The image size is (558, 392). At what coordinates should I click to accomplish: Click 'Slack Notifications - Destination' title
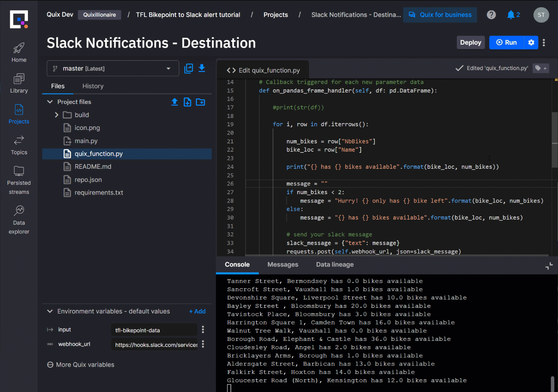(x=151, y=43)
